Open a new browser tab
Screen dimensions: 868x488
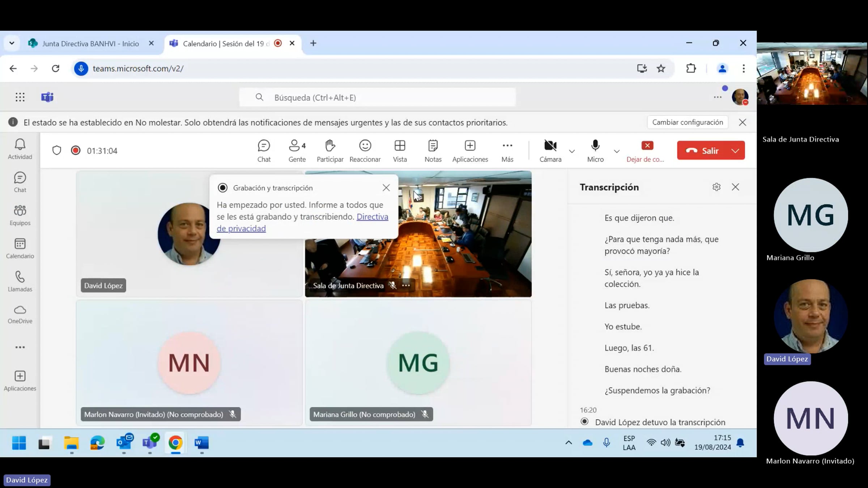coord(313,43)
